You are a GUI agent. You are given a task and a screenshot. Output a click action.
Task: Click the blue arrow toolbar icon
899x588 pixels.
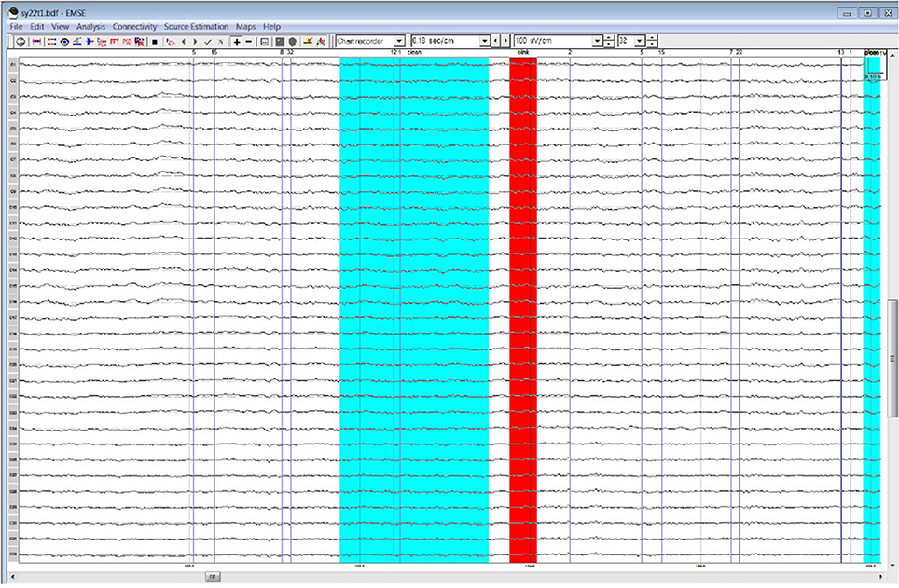click(x=90, y=41)
